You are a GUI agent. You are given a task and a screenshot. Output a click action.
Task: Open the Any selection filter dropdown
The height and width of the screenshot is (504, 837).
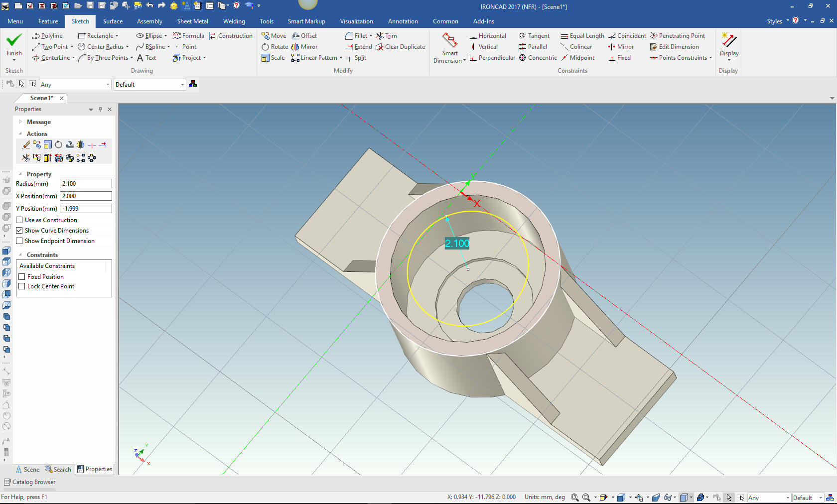coord(75,85)
